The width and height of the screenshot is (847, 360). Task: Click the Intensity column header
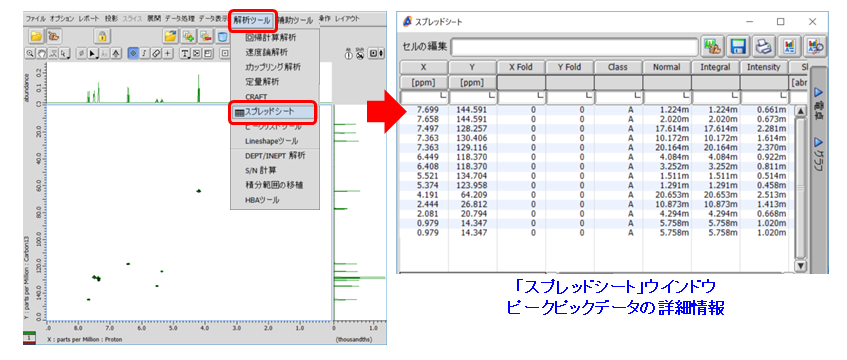tap(764, 68)
